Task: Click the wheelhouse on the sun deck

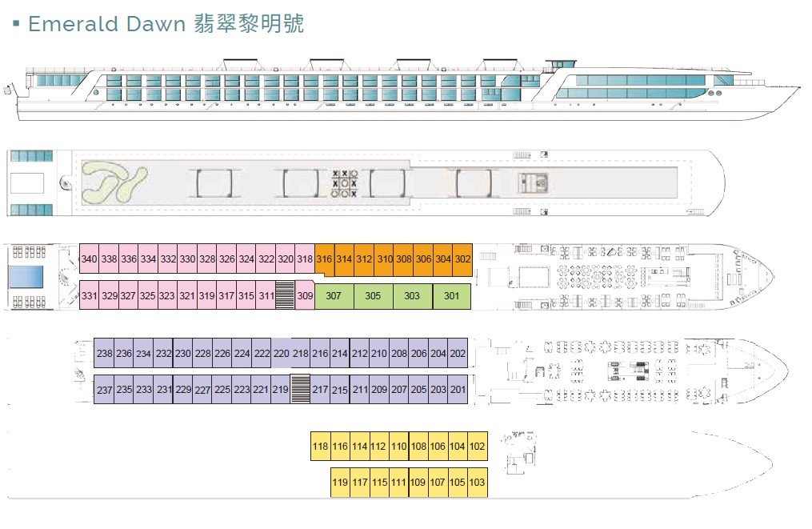Action: (x=534, y=183)
